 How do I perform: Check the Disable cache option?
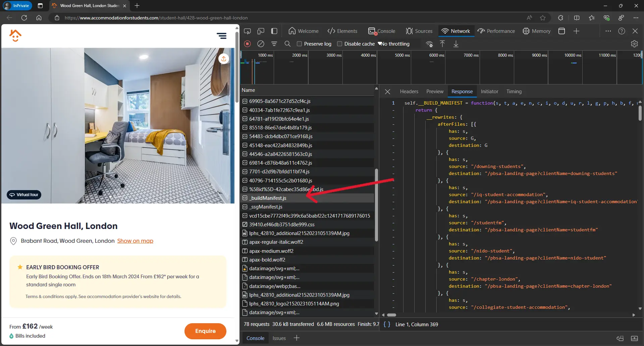coord(340,44)
